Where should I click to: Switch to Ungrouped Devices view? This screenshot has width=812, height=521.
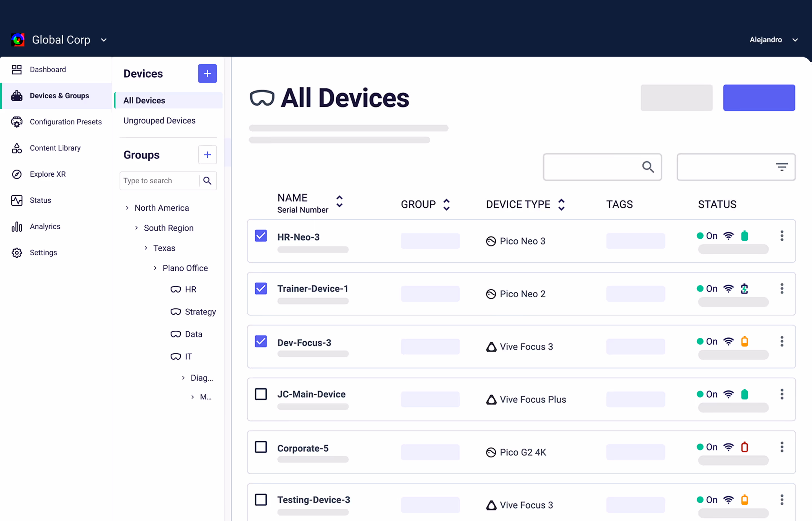tap(159, 121)
